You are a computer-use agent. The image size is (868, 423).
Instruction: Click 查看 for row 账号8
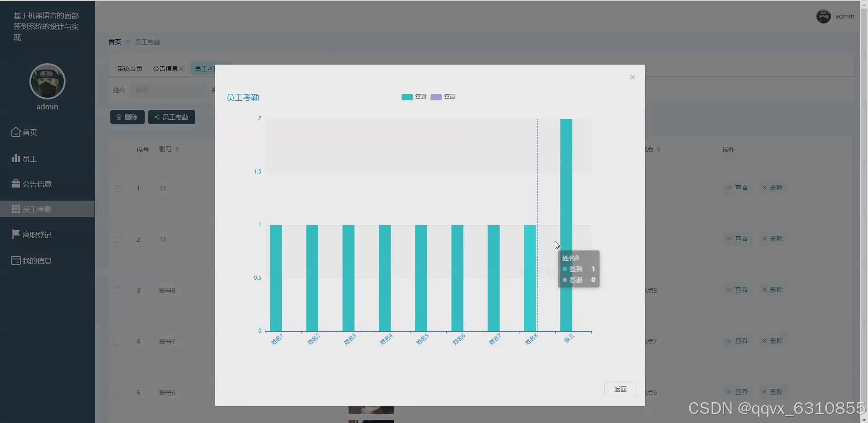click(x=737, y=290)
